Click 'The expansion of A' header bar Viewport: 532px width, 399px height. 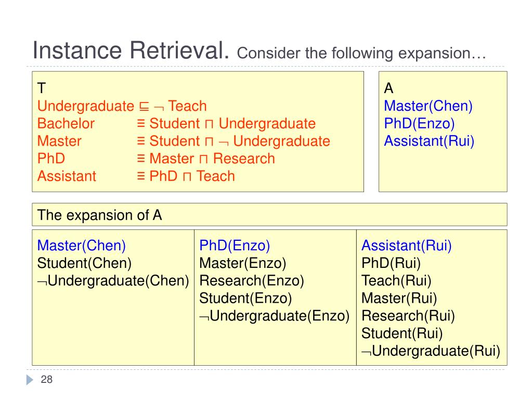pyautogui.click(x=269, y=215)
